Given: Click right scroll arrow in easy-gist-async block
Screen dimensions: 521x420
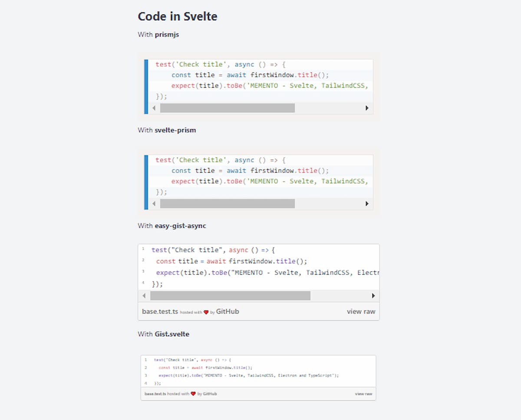Looking at the screenshot, I should (x=373, y=296).
